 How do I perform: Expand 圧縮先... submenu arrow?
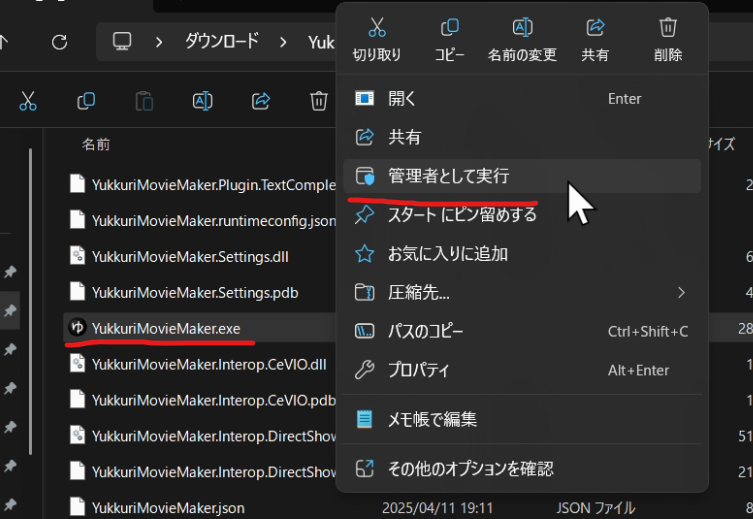pos(681,292)
